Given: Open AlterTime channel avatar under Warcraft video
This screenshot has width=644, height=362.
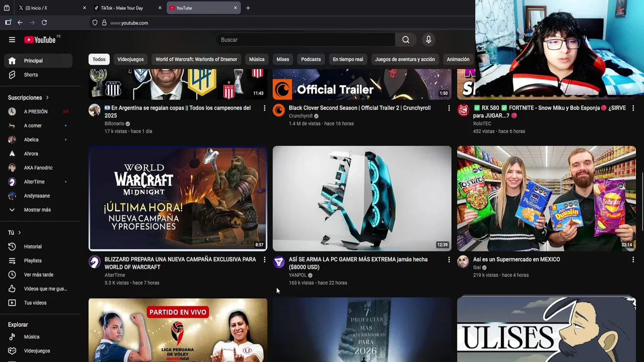Looking at the screenshot, I should coord(95,261).
